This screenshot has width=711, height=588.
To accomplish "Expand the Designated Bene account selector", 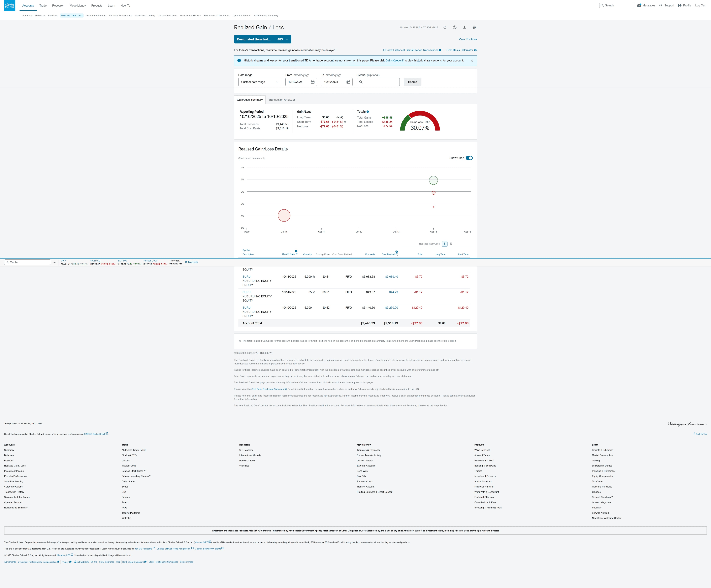I will coord(262,39).
